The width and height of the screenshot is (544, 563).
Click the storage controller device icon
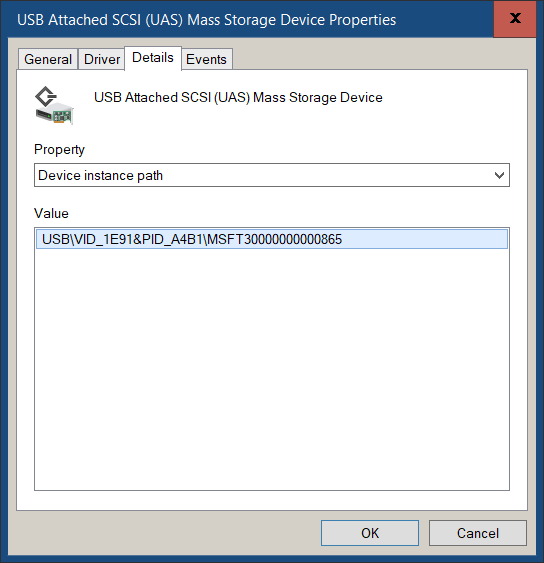[x=54, y=105]
